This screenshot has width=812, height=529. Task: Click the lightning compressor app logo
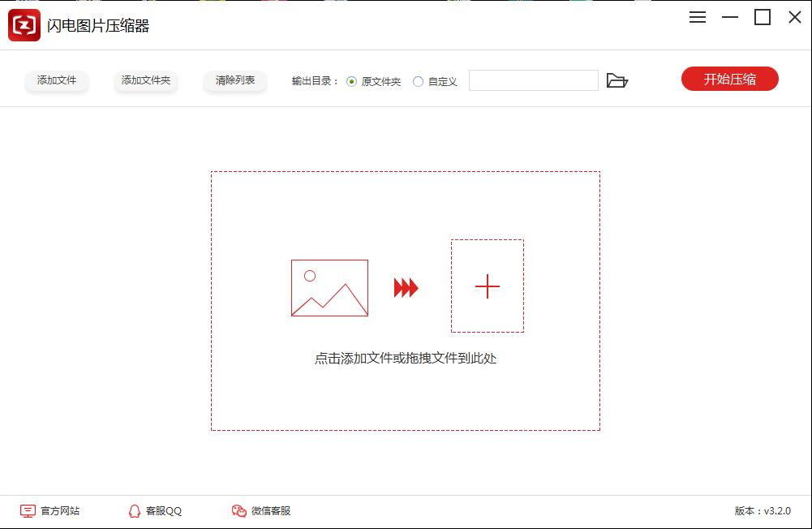24,24
